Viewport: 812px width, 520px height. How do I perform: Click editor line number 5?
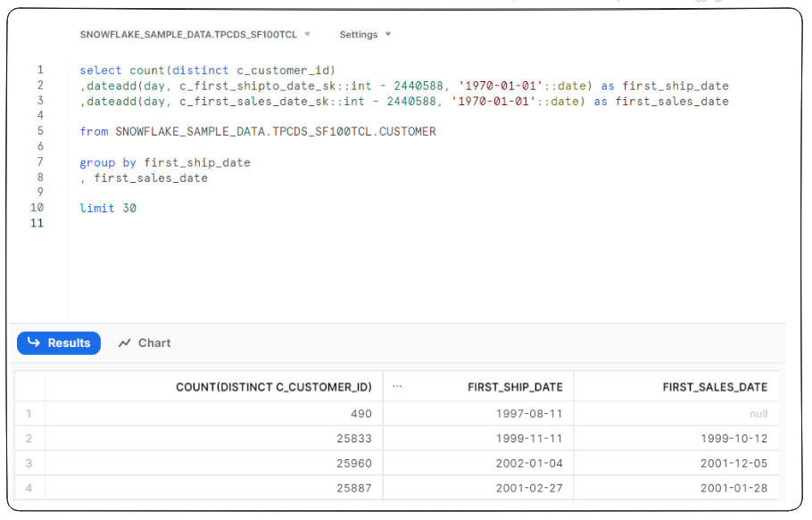pyautogui.click(x=40, y=131)
